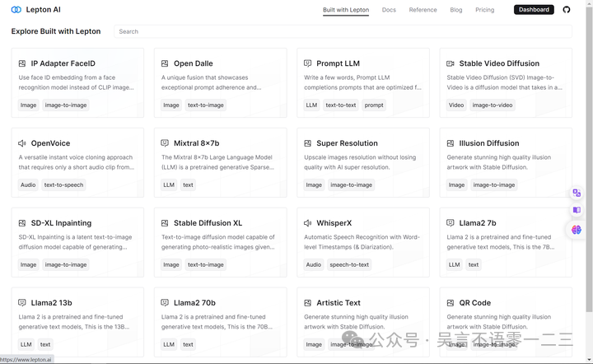The height and width of the screenshot is (364, 593).
Task: Click the Llama2 7b chat icon
Action: (x=450, y=223)
